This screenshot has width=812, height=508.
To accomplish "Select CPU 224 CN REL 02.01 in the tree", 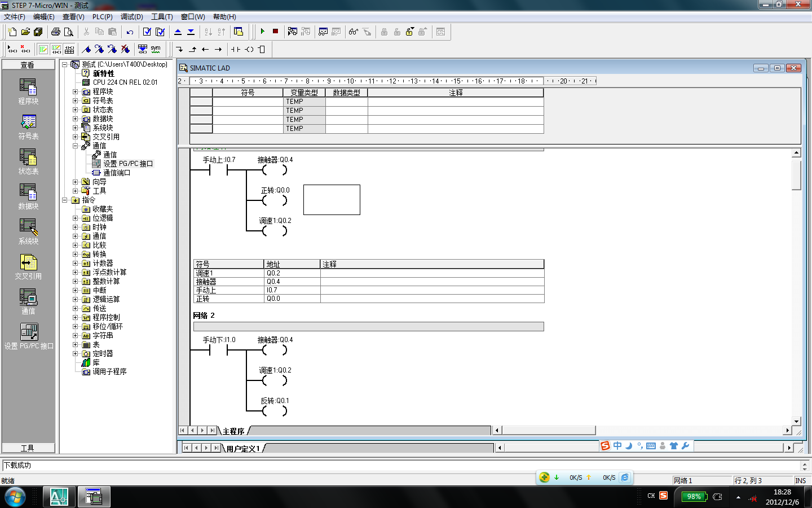I will (125, 82).
